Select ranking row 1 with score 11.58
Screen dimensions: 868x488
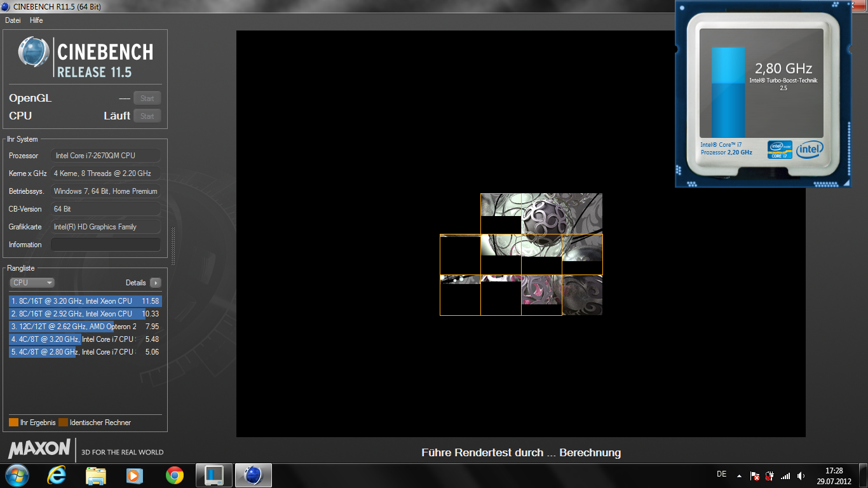tap(85, 301)
